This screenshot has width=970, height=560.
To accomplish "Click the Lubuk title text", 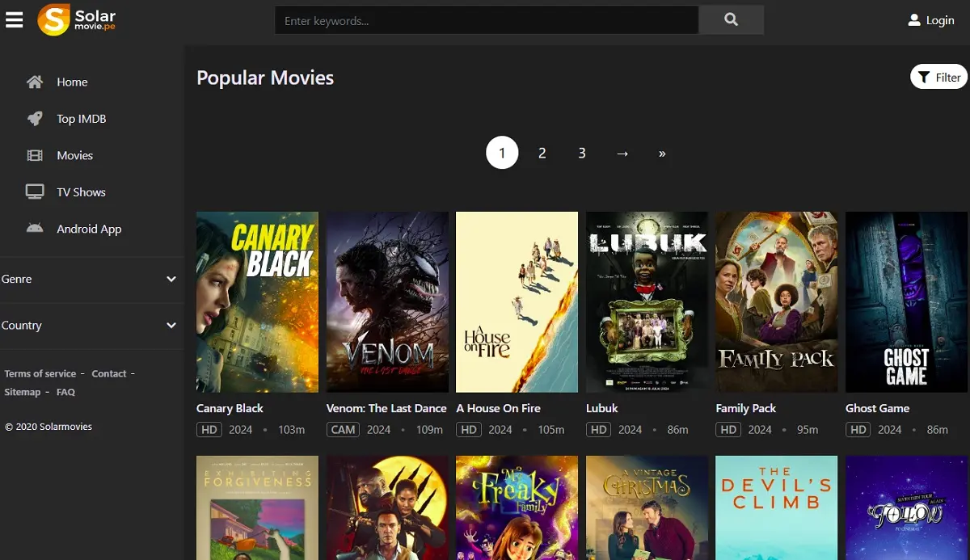I will tap(602, 408).
